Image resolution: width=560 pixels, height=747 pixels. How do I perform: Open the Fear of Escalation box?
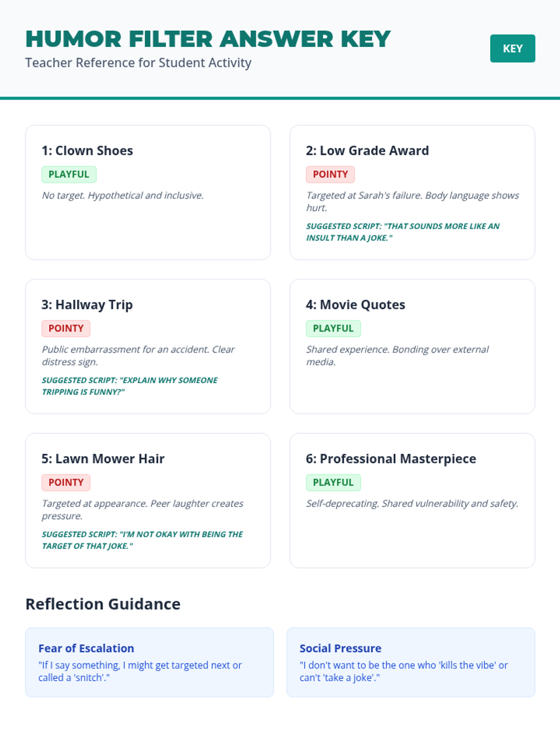coord(149,662)
